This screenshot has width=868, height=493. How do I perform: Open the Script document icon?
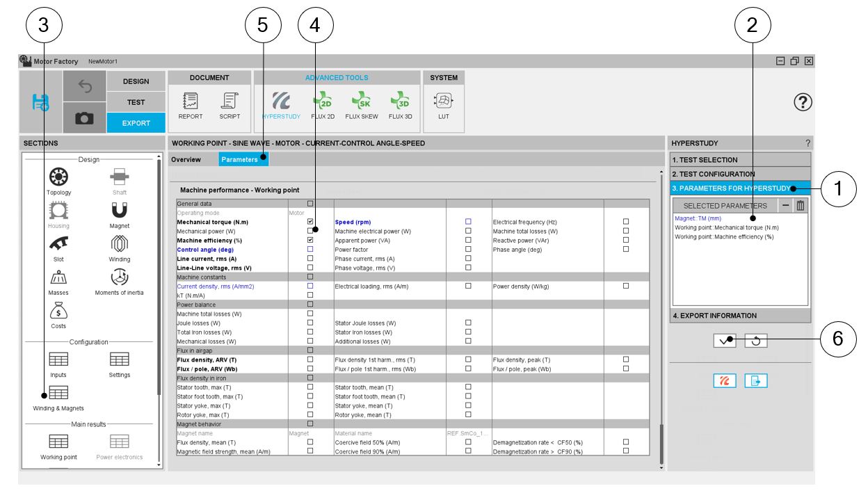point(230,104)
